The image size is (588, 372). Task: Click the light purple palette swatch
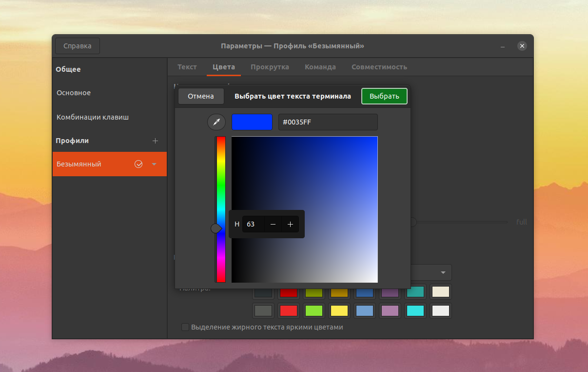tap(390, 310)
